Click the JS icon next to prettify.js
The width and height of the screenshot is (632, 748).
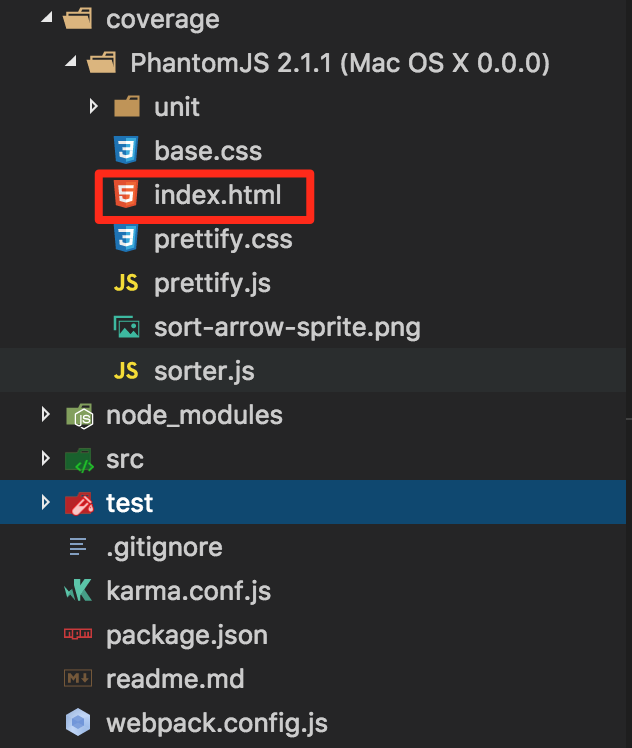pyautogui.click(x=126, y=283)
